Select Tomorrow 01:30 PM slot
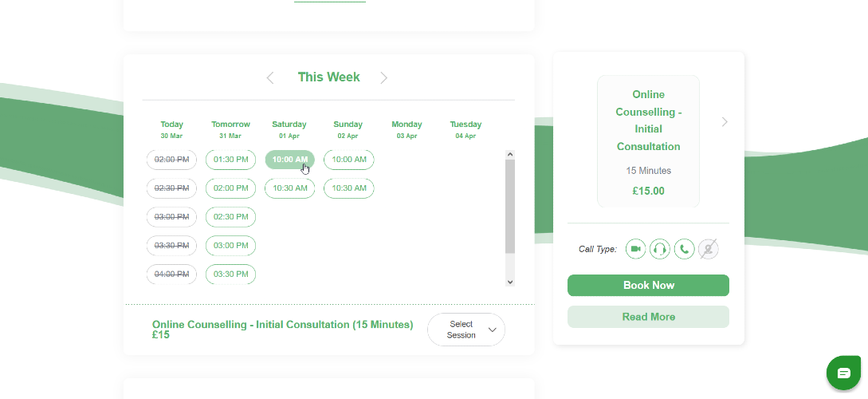Image resolution: width=868 pixels, height=399 pixels. pos(231,160)
